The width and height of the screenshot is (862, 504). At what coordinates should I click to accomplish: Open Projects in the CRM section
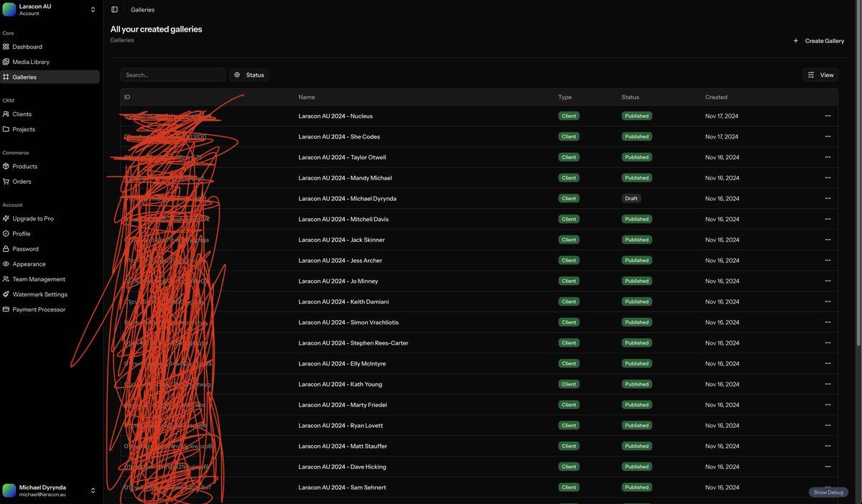click(x=50, y=129)
